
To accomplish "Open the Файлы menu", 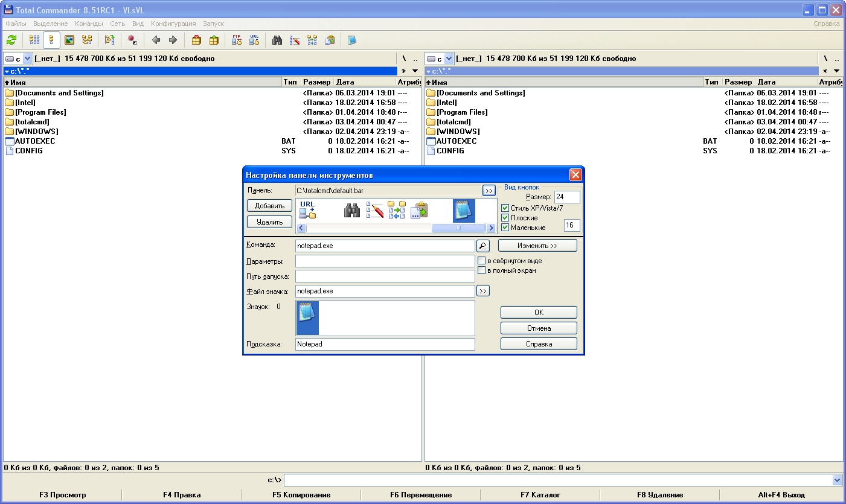I will click(16, 24).
